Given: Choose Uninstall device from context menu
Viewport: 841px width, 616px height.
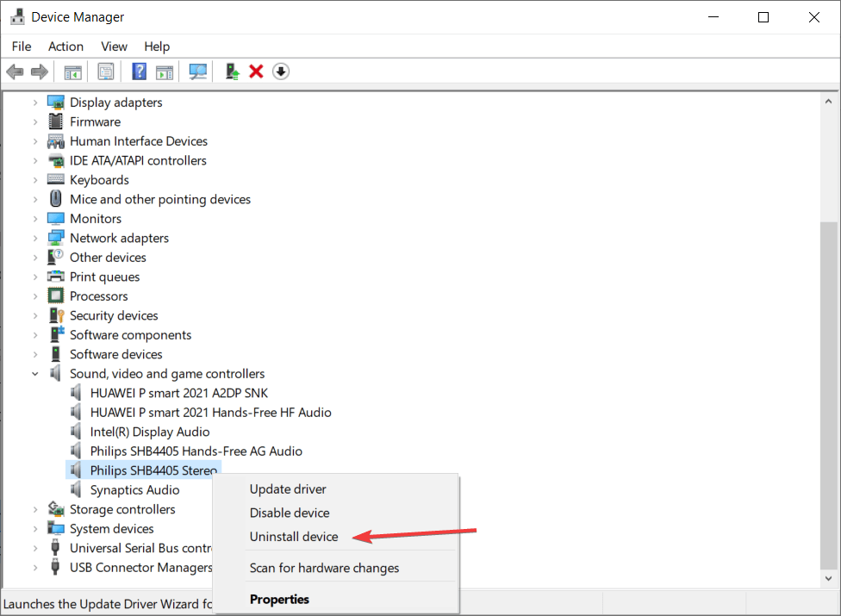Looking at the screenshot, I should coord(294,537).
